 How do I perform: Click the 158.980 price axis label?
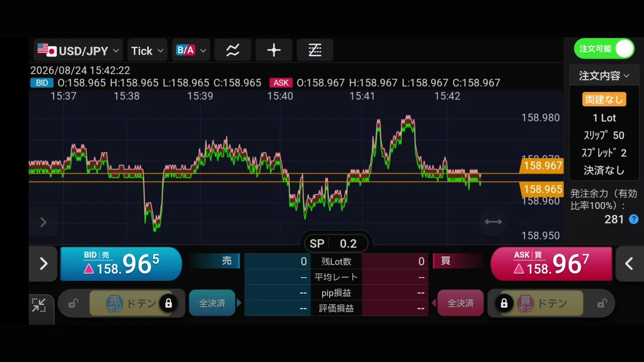[540, 118]
